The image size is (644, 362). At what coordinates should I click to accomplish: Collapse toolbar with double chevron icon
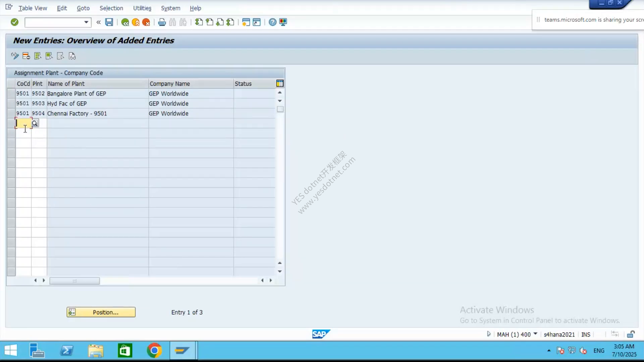[x=98, y=22]
